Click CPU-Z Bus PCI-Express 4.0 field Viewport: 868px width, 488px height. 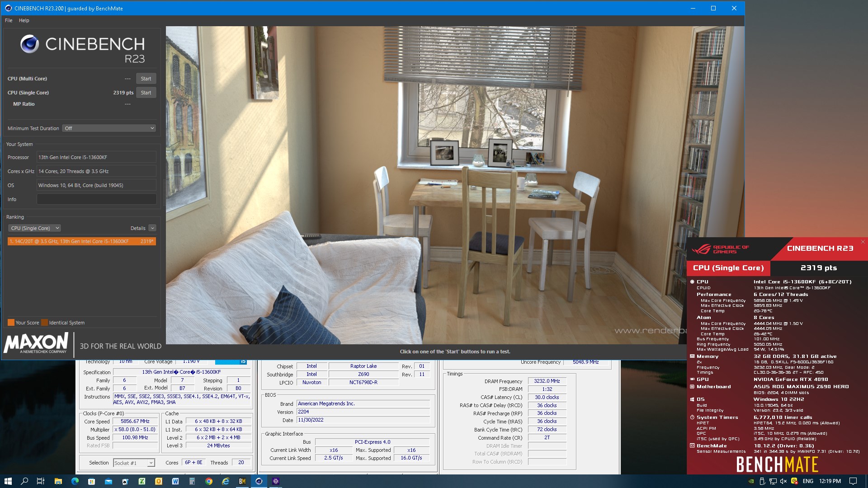coord(372,442)
